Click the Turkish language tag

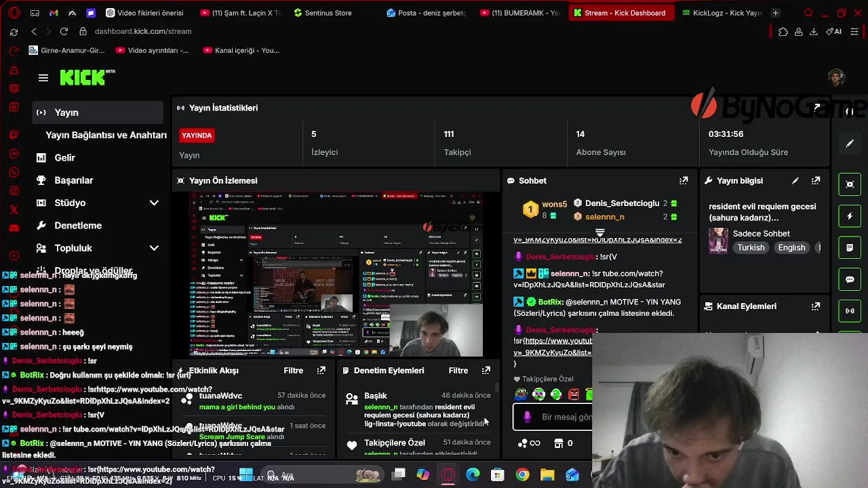click(751, 248)
